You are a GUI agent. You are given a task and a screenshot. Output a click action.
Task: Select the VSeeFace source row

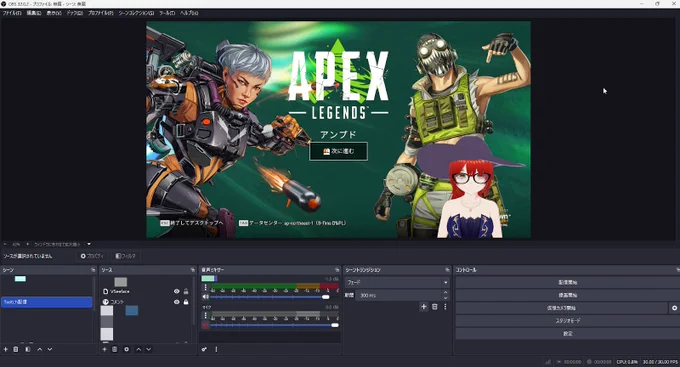coord(146,292)
